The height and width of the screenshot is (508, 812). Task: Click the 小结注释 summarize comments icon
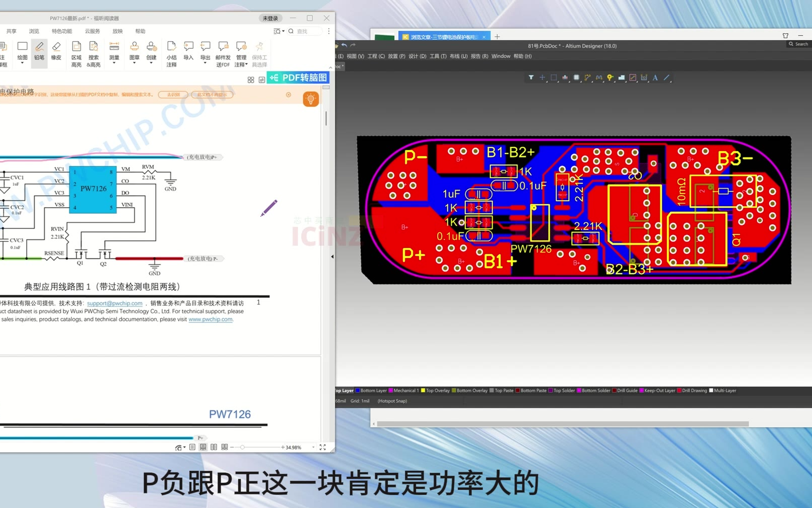171,54
